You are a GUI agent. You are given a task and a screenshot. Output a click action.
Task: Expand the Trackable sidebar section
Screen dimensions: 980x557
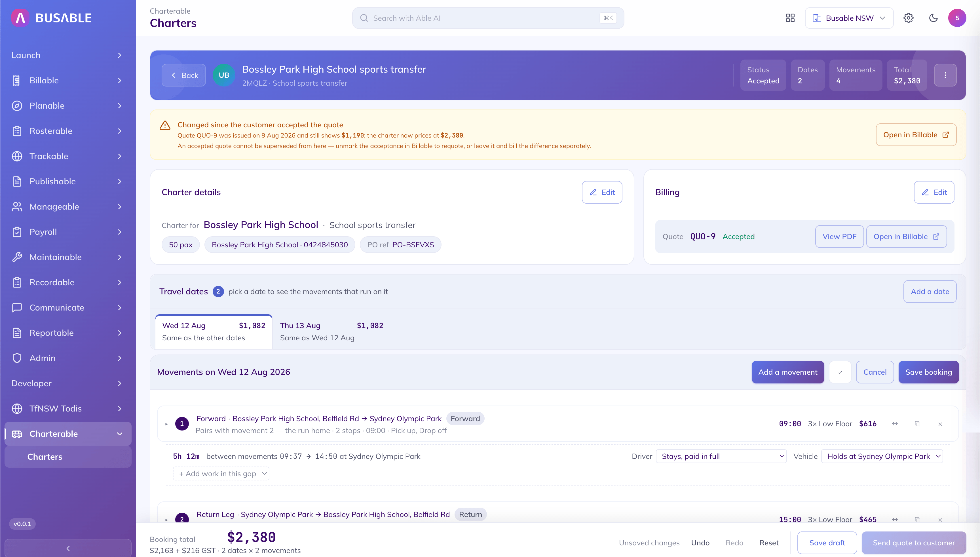coord(68,156)
